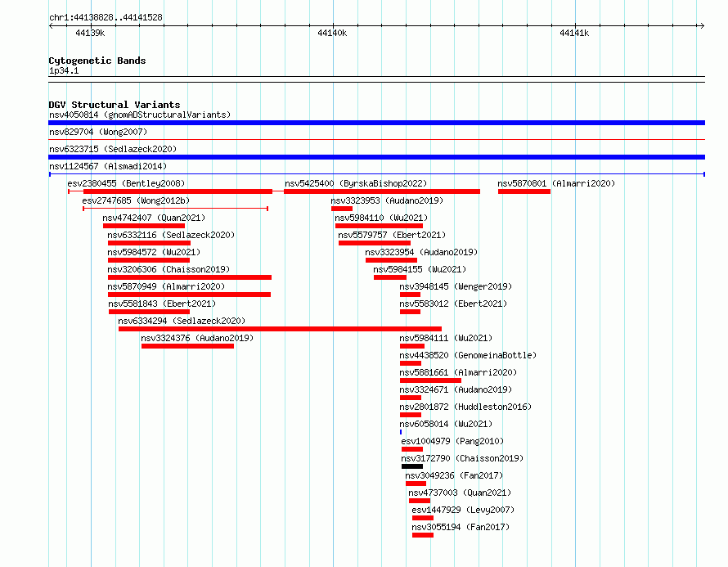728x567 pixels.
Task: Click the chr1:44138828..44141528 coordinate label
Action: [106, 18]
